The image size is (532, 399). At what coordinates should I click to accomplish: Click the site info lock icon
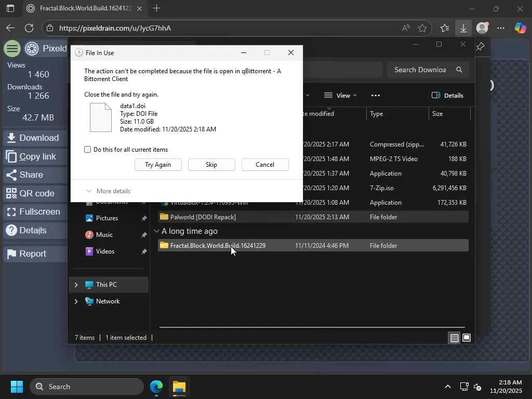[x=50, y=28]
